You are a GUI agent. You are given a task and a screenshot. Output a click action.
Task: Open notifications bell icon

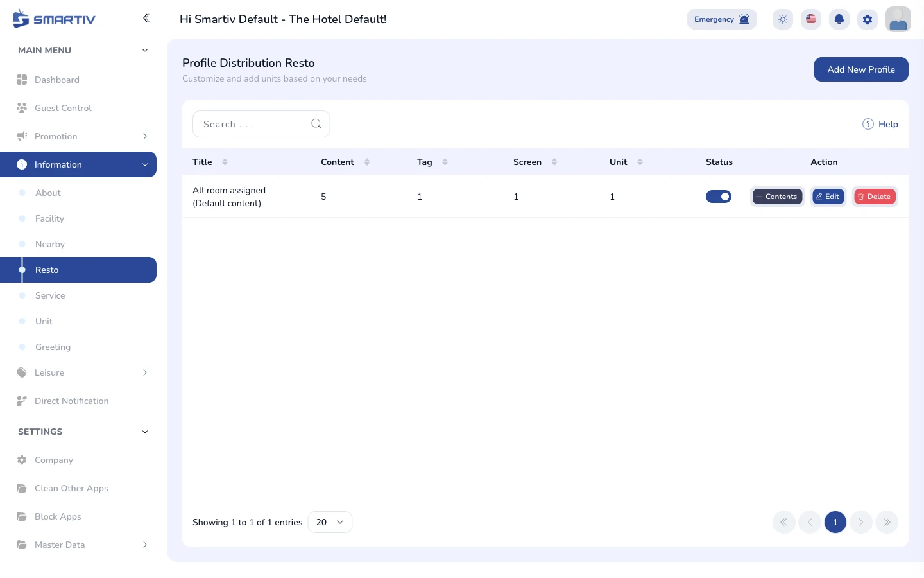coord(839,19)
